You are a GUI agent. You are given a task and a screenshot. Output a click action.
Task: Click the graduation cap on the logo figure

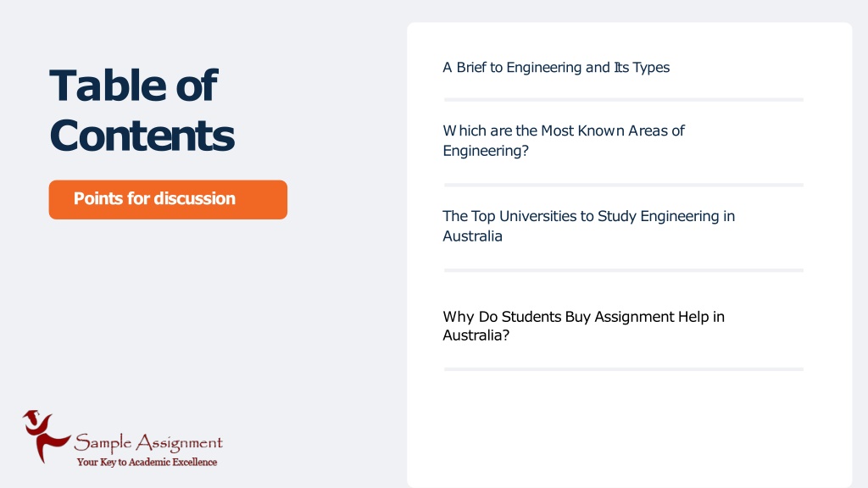[31, 415]
